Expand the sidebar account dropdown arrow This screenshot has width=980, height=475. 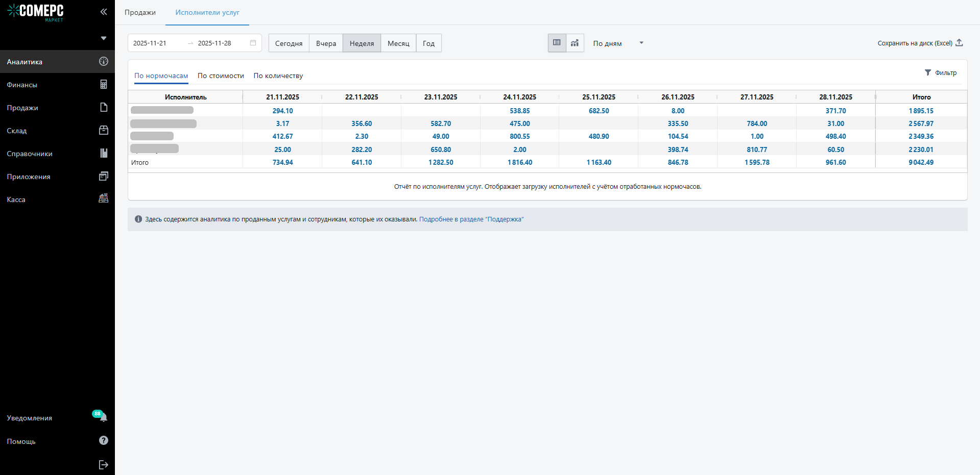coord(104,38)
